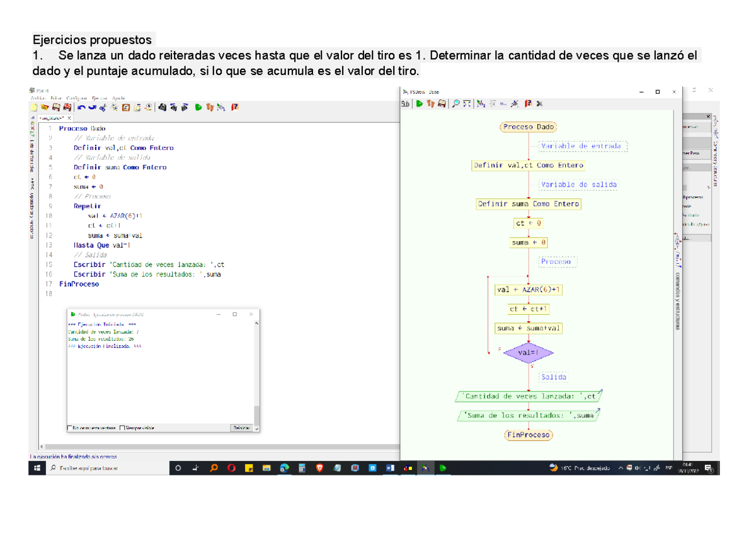
Task: Select the sin_titulo editor tab
Action: [x=52, y=118]
